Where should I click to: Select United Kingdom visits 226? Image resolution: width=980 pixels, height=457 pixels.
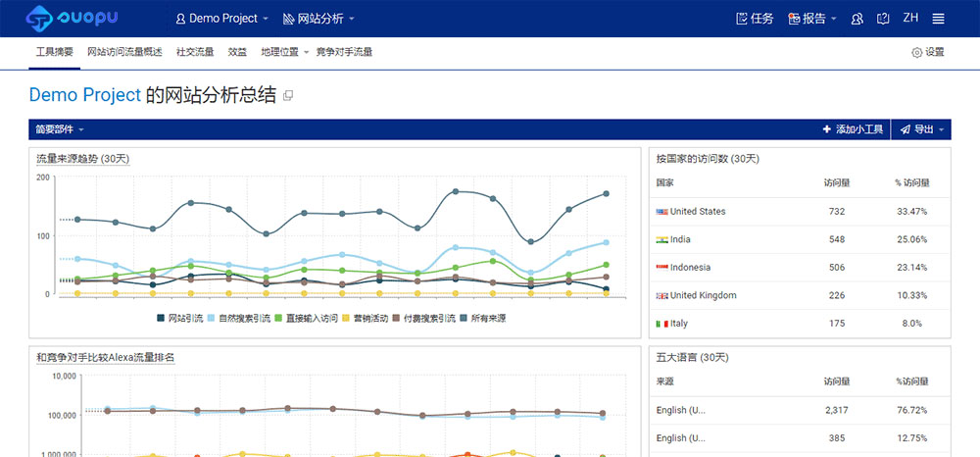[837, 295]
